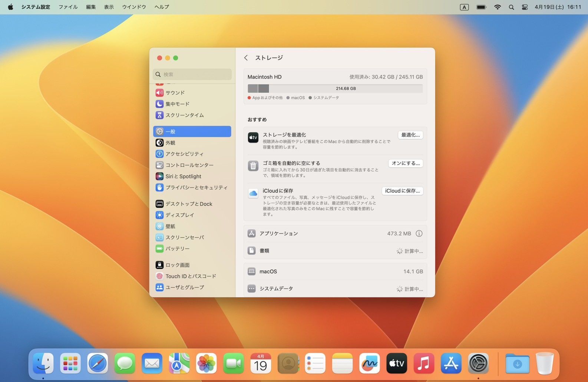This screenshot has width=588, height=382.
Task: Select the 書類 storage row
Action: coord(335,251)
